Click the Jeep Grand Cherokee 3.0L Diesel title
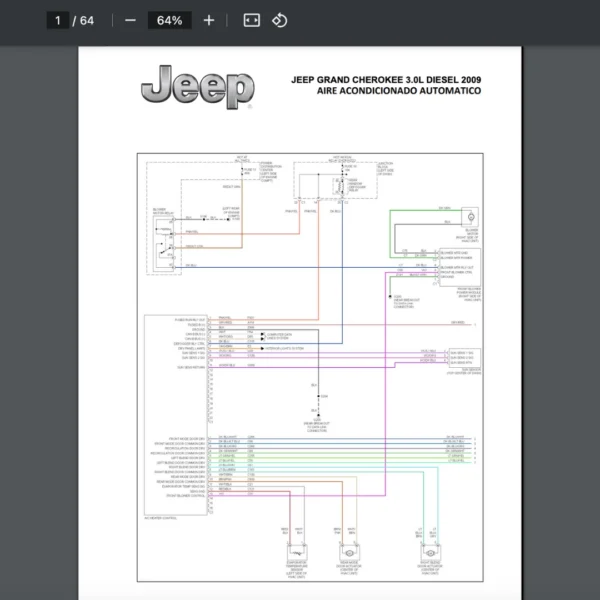The image size is (600, 600). pos(385,79)
